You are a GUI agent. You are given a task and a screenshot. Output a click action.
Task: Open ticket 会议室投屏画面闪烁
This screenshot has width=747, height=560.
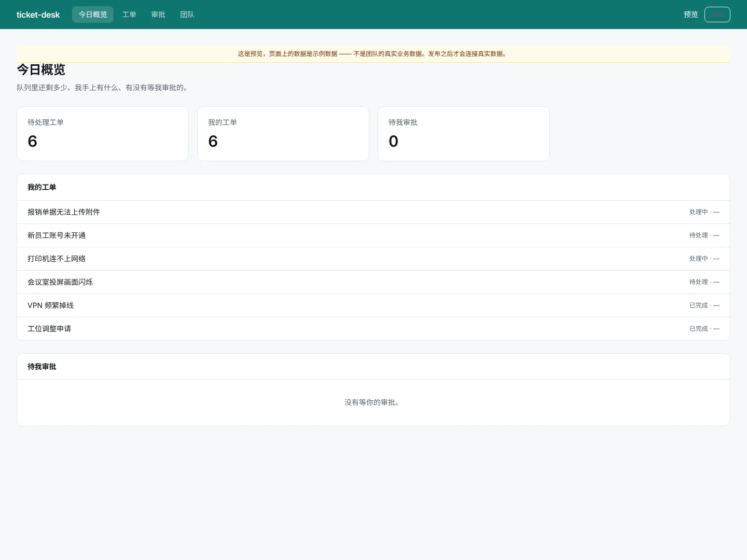point(374,282)
